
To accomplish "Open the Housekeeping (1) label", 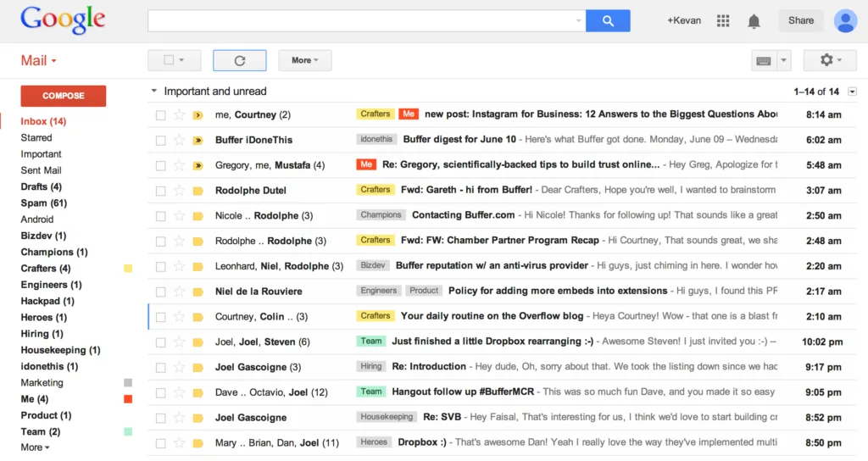I will (60, 350).
